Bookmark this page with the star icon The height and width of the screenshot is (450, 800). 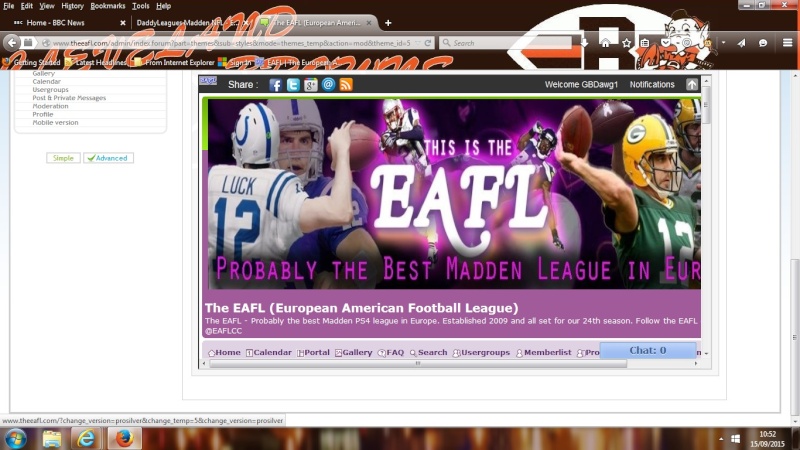(x=627, y=43)
